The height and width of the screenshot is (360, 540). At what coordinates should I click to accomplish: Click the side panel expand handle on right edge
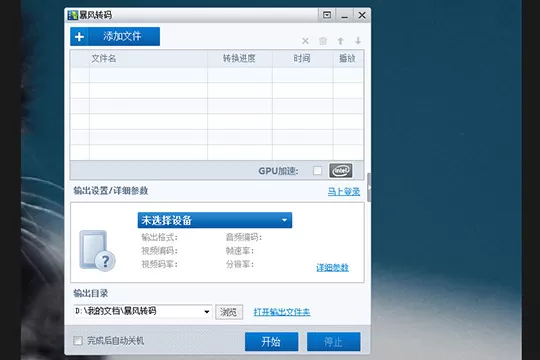369,187
